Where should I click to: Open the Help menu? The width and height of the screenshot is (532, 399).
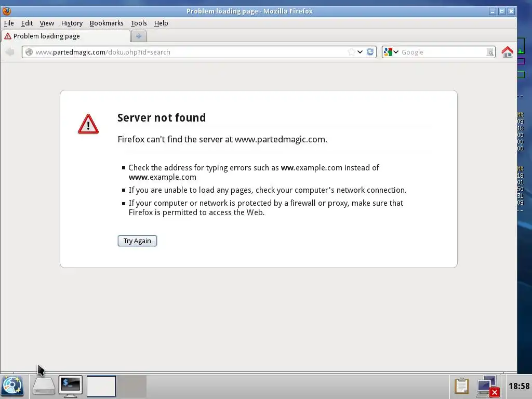(x=161, y=23)
